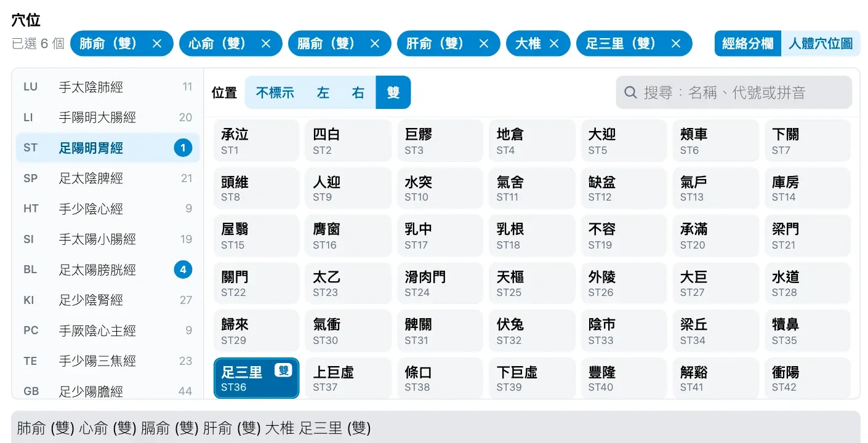
Task: Add the 犢鼻 ST35 point
Action: click(x=808, y=331)
